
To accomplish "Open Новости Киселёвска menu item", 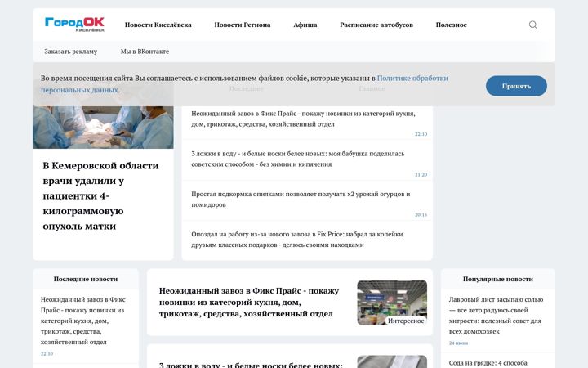I will pyautogui.click(x=158, y=25).
